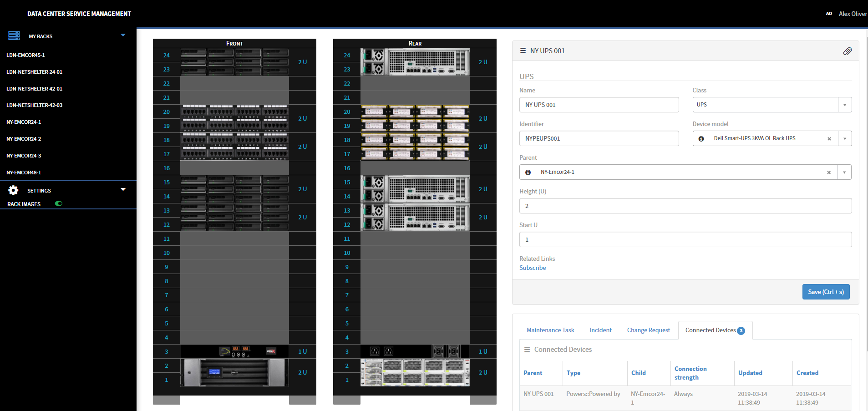Open rack NY-EMCOR24-3
Viewport: 868px width, 411px height.
coord(24,156)
